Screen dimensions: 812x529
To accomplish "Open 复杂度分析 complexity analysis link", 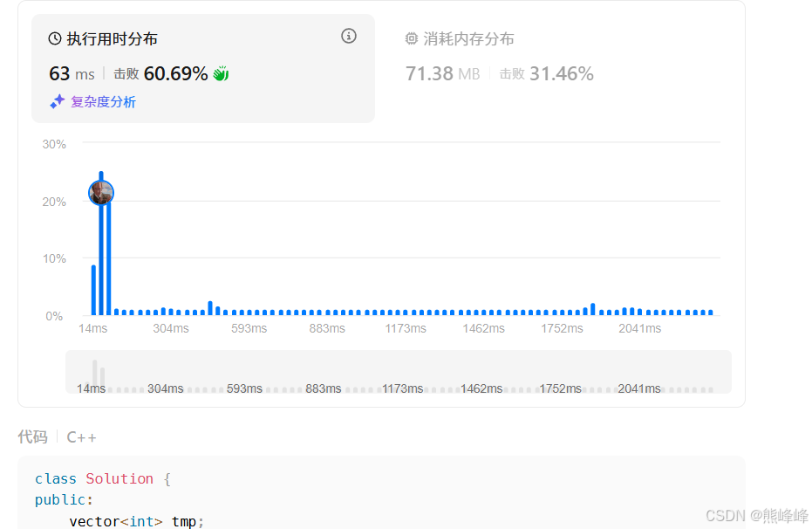I will point(103,102).
